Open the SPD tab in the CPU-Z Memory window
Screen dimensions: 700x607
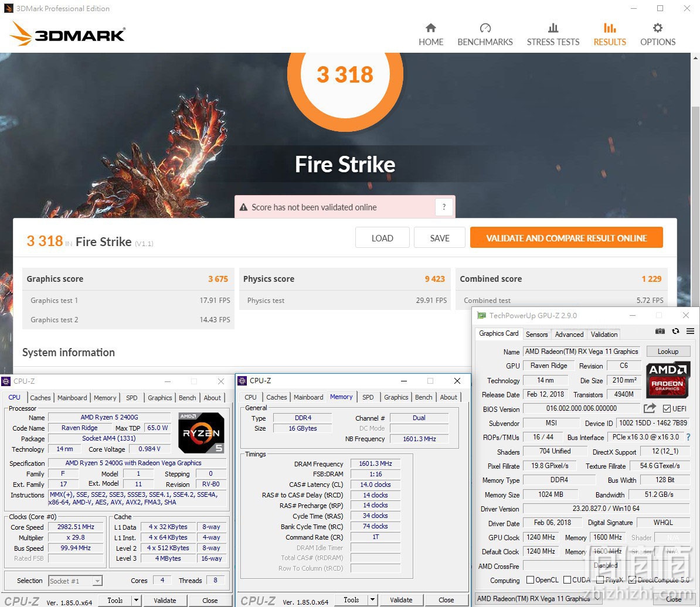pyautogui.click(x=368, y=397)
